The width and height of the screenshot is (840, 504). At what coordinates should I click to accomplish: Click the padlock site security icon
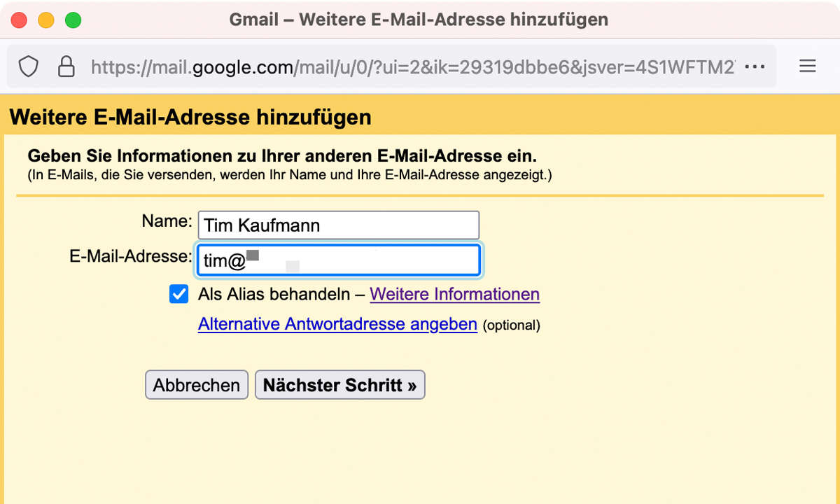point(66,66)
